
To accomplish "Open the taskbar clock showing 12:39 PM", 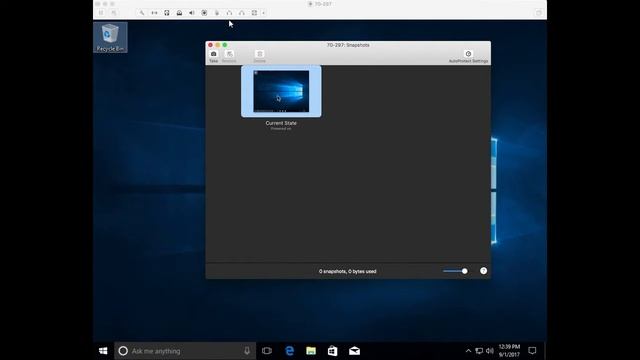I will tap(509, 351).
